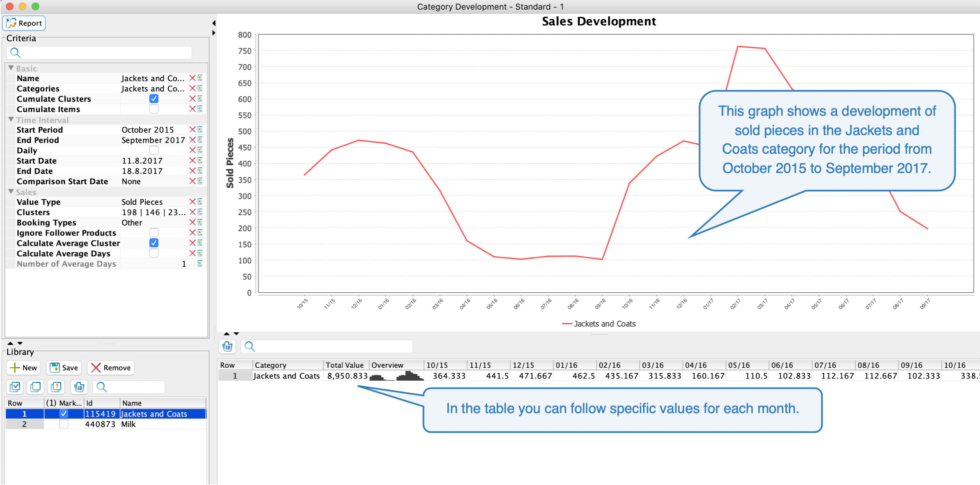The height and width of the screenshot is (485, 980).
Task: Clear the Name criterion with red X
Action: click(193, 78)
